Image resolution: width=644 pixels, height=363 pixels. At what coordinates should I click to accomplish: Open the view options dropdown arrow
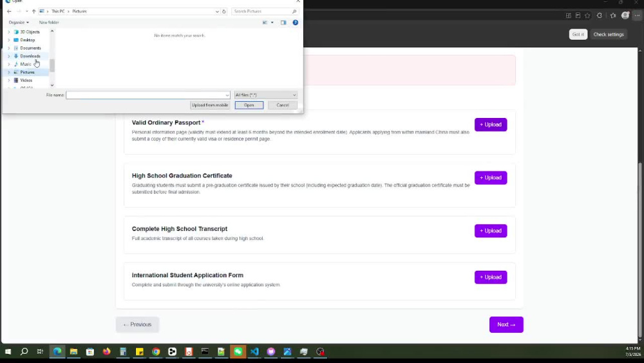[x=272, y=23]
